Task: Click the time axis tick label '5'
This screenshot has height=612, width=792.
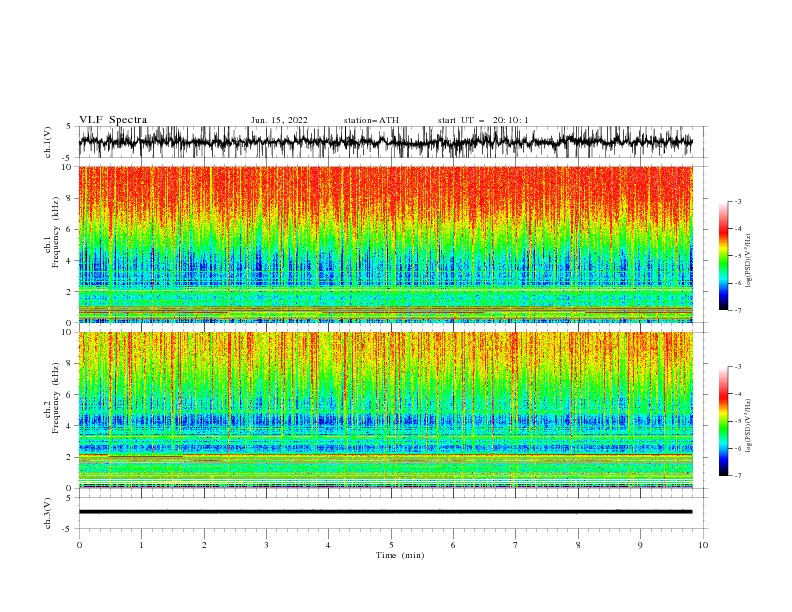Action: (391, 545)
